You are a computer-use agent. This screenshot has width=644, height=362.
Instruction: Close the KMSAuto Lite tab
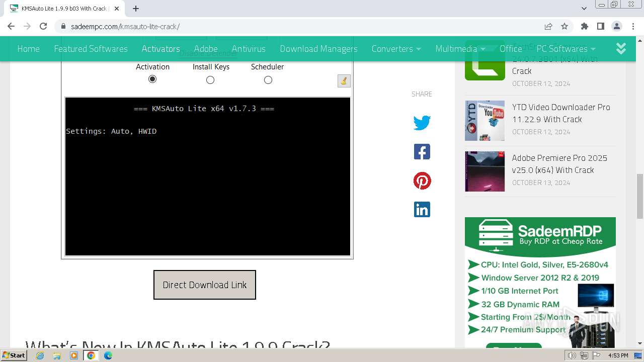point(117,9)
